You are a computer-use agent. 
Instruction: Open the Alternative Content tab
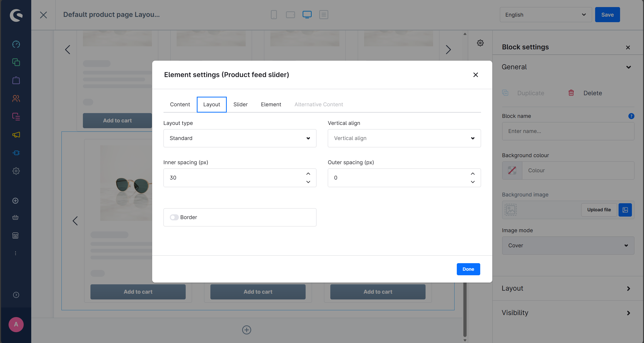(x=319, y=105)
